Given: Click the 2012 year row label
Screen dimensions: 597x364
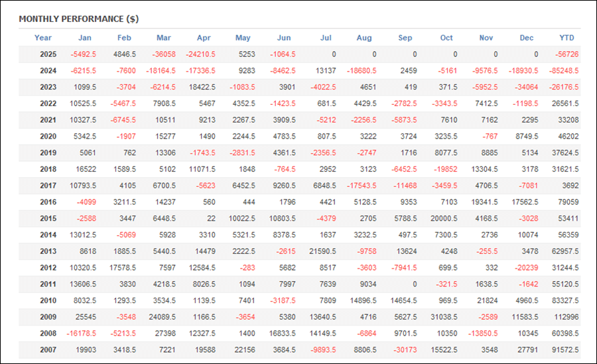Looking at the screenshot, I should click(x=48, y=268).
